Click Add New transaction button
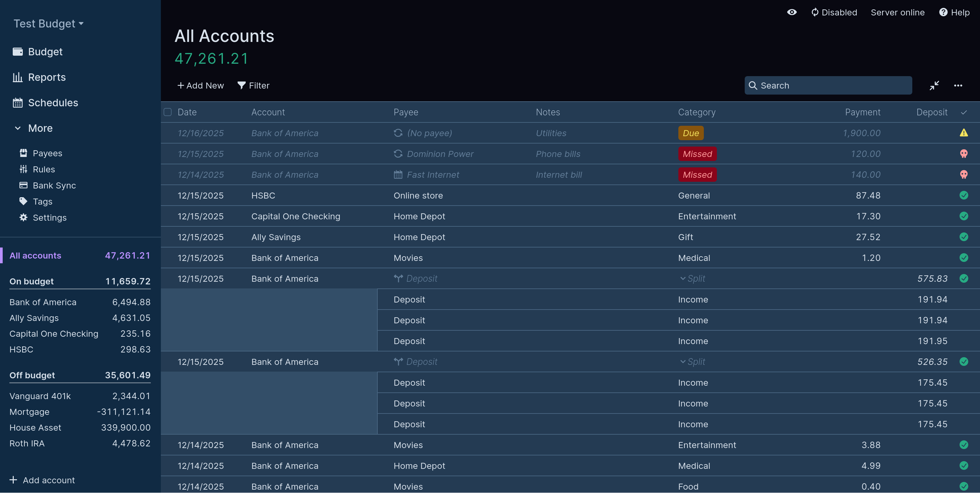 200,85
